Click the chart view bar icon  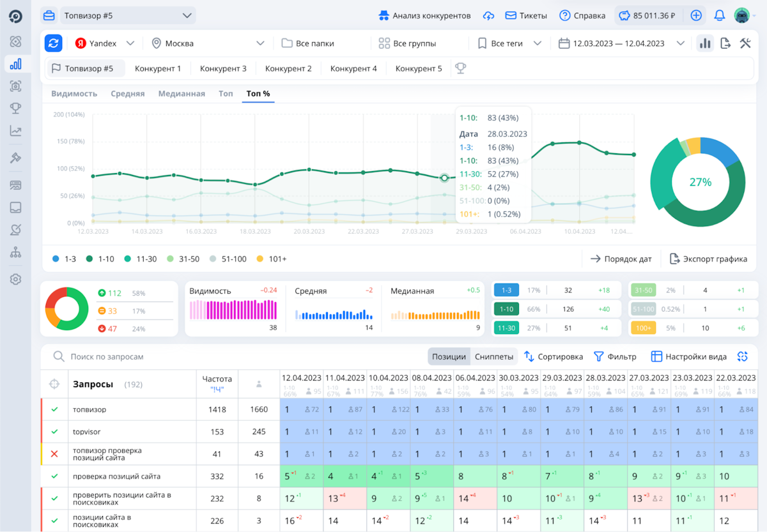coord(705,43)
